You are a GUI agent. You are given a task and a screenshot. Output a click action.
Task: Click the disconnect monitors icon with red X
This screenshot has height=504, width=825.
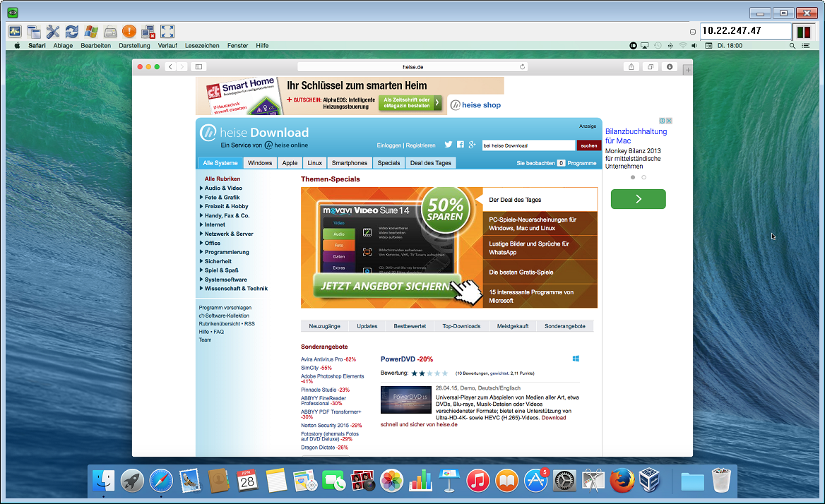(x=148, y=32)
